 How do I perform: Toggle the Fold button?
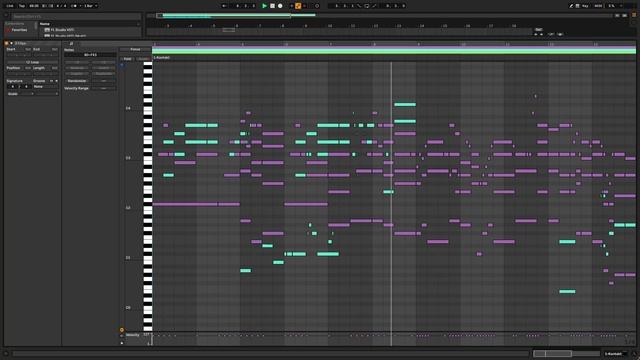127,59
